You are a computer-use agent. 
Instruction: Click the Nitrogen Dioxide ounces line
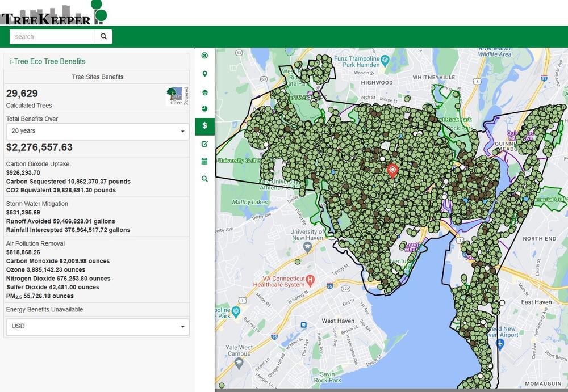coord(59,279)
